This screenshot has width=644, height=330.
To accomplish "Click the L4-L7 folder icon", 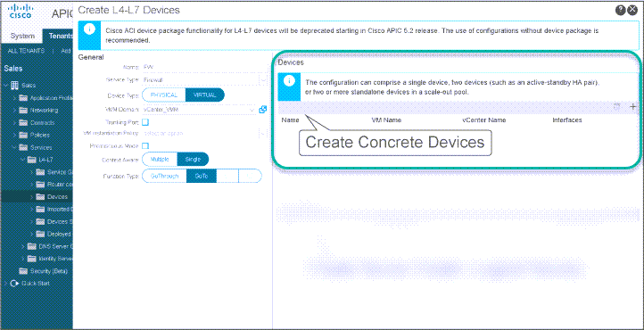I will pyautogui.click(x=31, y=160).
